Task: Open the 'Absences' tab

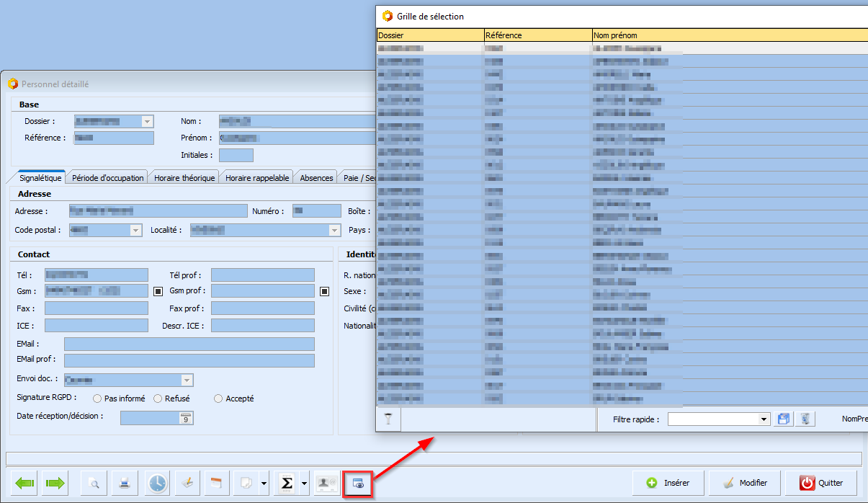Action: point(316,178)
